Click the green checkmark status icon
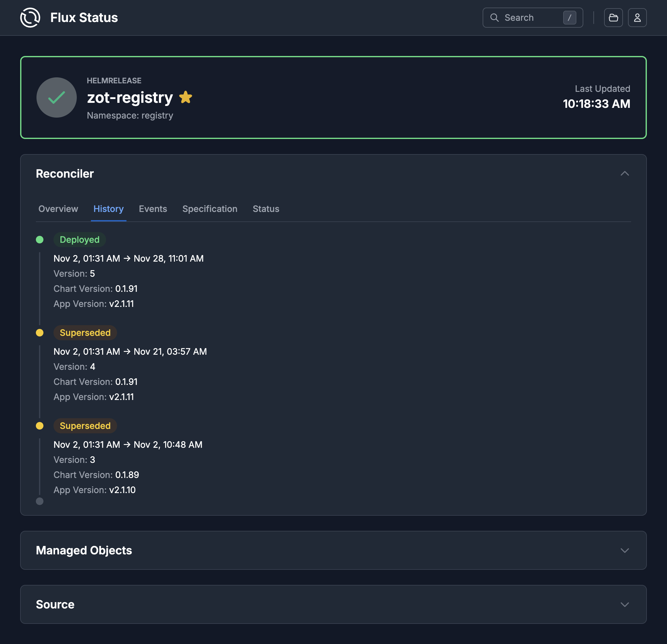 coord(57,97)
